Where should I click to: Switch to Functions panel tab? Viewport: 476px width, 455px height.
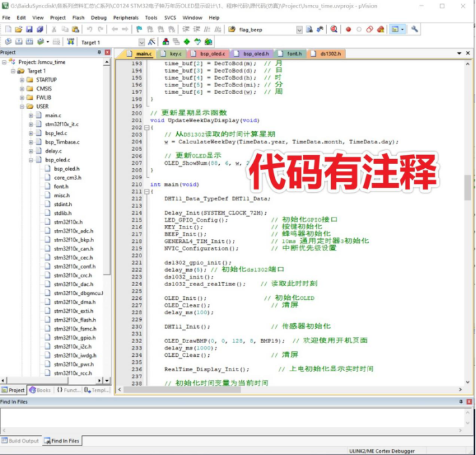(69, 390)
